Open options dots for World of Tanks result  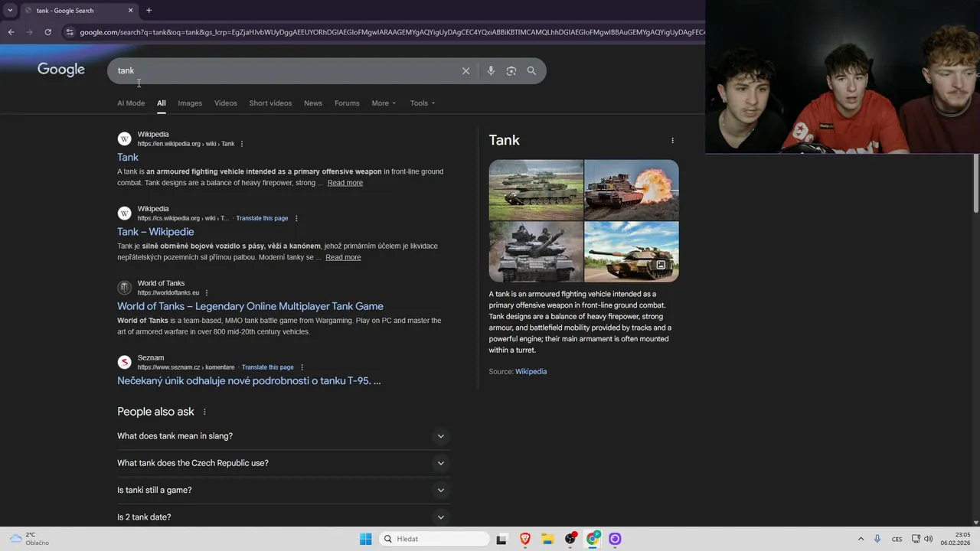click(207, 292)
